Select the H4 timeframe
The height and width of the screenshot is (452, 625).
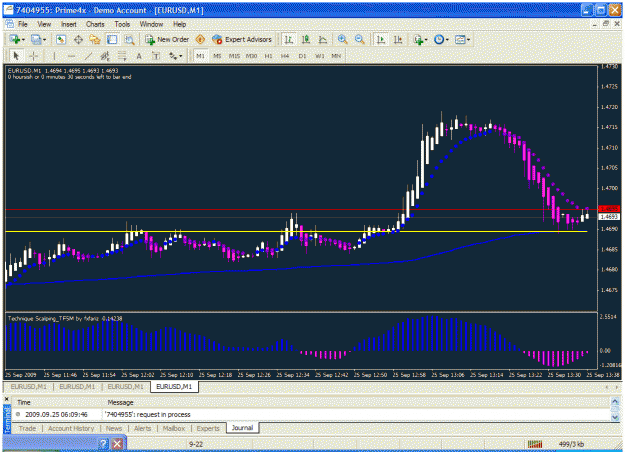tap(285, 56)
